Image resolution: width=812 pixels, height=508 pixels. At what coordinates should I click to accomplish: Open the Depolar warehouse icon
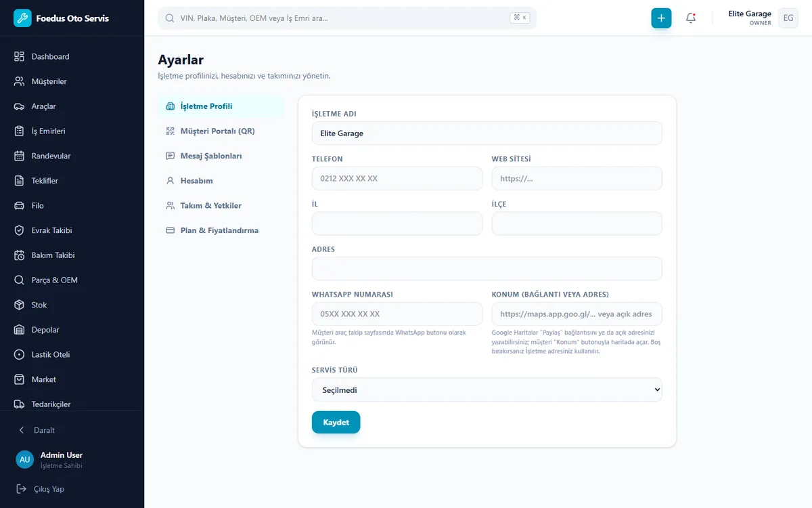(x=19, y=330)
